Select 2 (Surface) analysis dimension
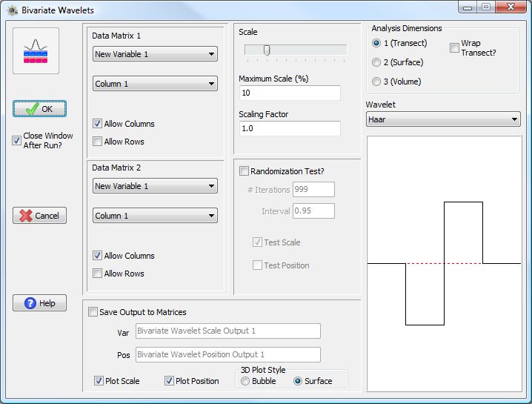 pos(376,62)
